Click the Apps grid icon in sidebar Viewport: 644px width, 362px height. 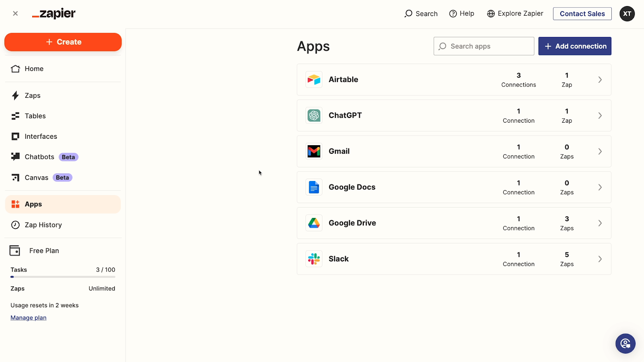[15, 204]
